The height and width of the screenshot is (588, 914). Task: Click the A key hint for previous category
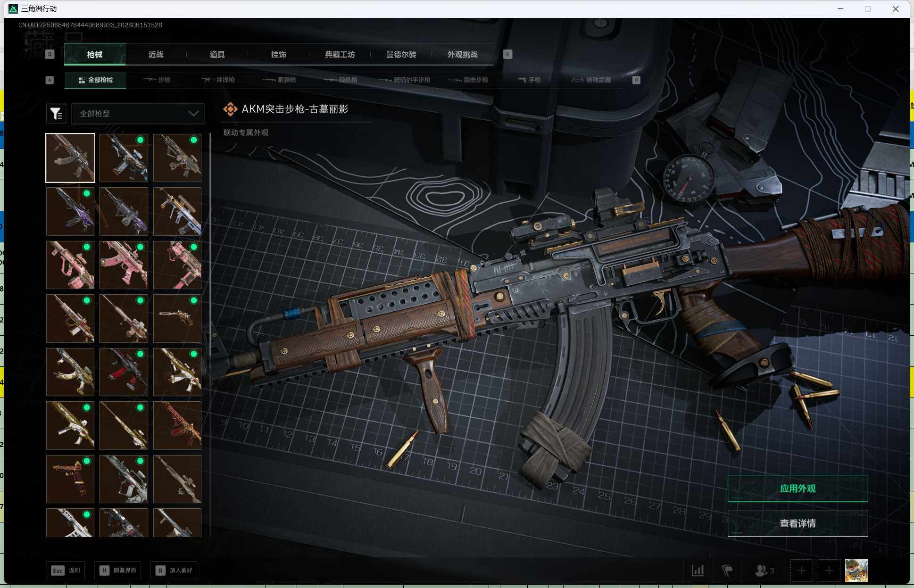[x=50, y=80]
